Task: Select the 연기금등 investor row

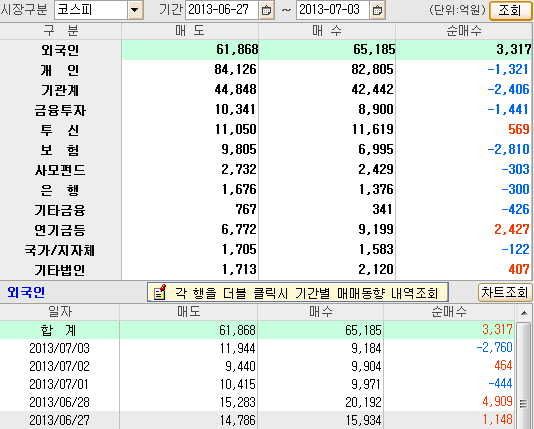Action: [266, 230]
